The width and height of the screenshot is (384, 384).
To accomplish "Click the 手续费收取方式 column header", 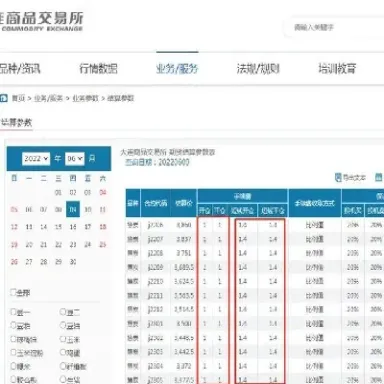I will (315, 203).
